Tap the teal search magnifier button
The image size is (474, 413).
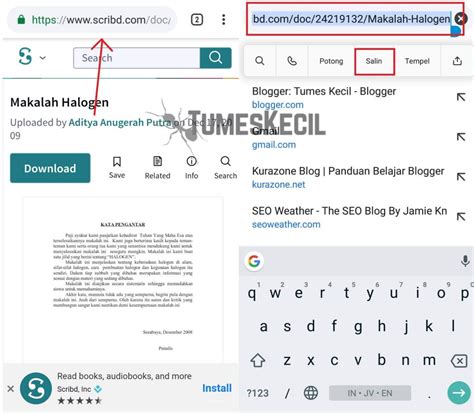[x=216, y=58]
